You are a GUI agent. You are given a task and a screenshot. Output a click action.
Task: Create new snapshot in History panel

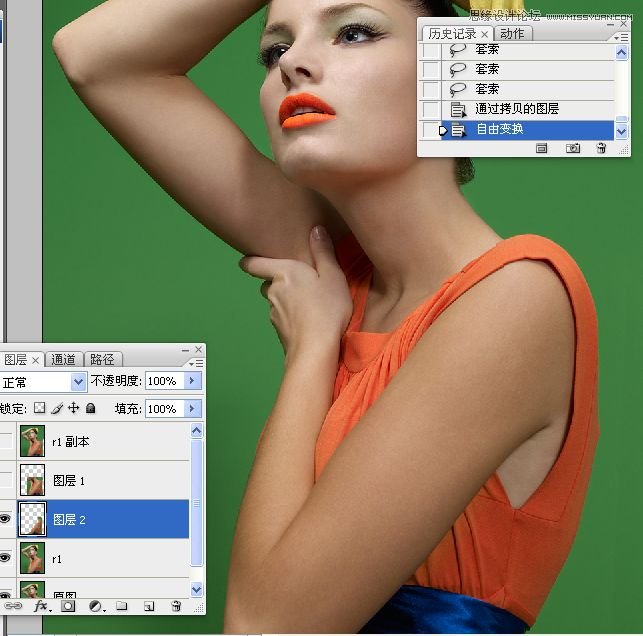click(x=573, y=148)
